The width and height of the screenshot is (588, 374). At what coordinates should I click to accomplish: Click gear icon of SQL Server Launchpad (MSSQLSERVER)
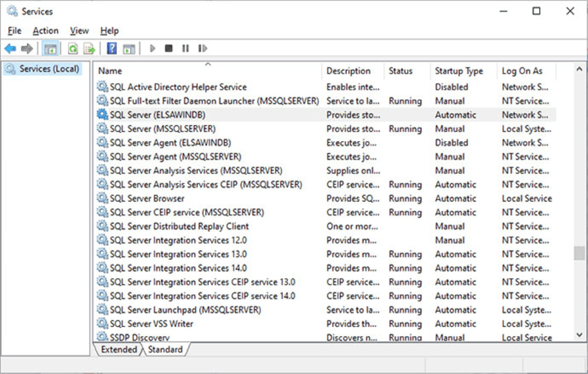(102, 309)
